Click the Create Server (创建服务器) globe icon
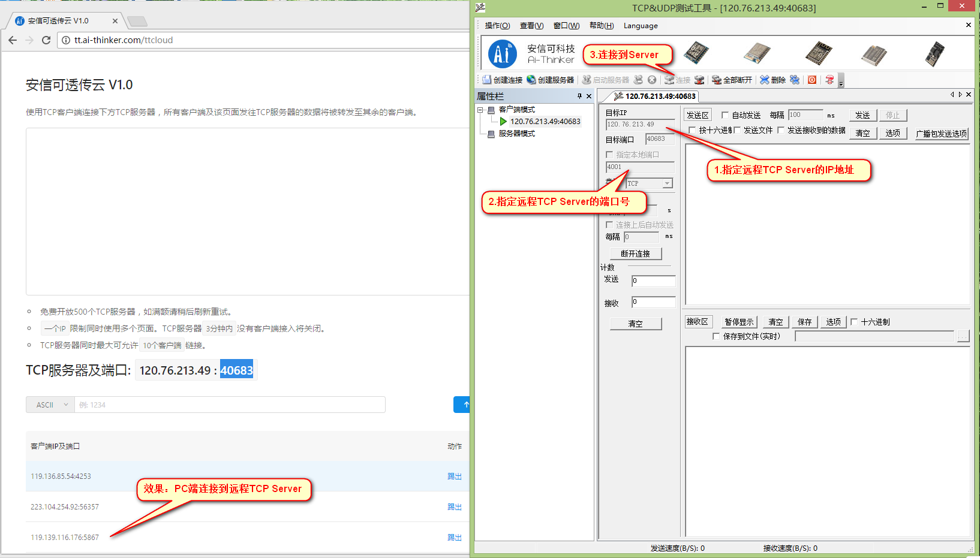 531,80
